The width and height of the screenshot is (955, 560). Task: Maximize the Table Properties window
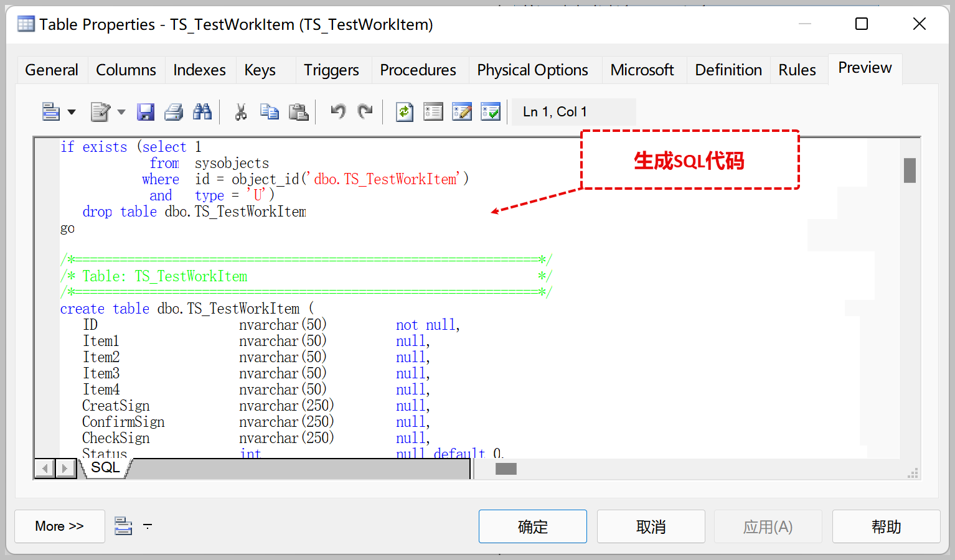(x=862, y=24)
